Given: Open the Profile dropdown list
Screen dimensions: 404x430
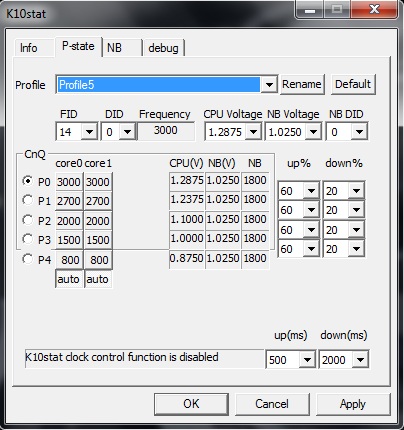Looking at the screenshot, I should click(269, 85).
